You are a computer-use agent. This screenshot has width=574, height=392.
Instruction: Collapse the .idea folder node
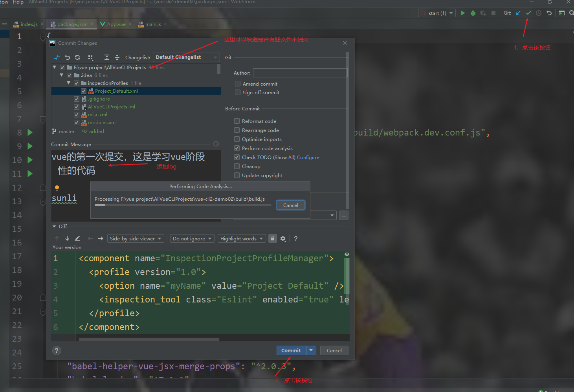[62, 75]
